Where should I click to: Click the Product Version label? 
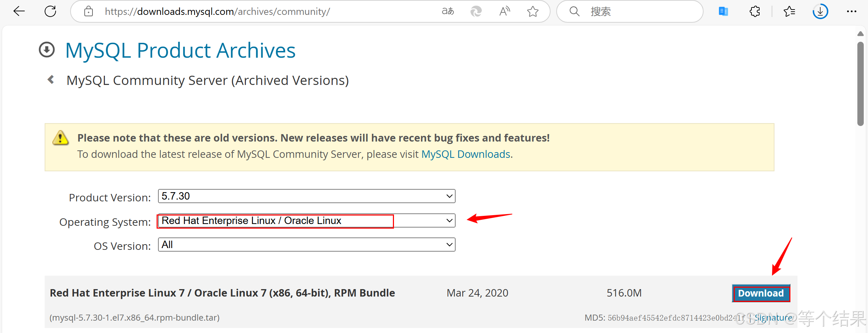click(x=110, y=197)
